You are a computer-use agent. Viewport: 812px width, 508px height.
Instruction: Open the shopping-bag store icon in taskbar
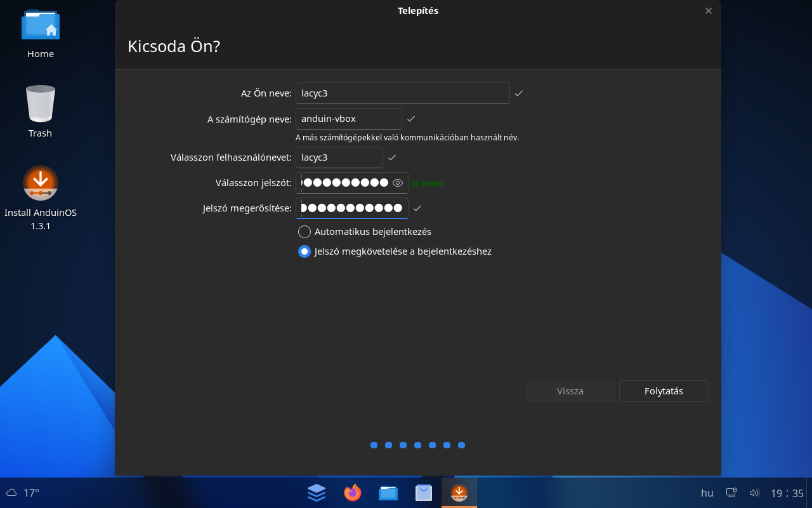(424, 492)
